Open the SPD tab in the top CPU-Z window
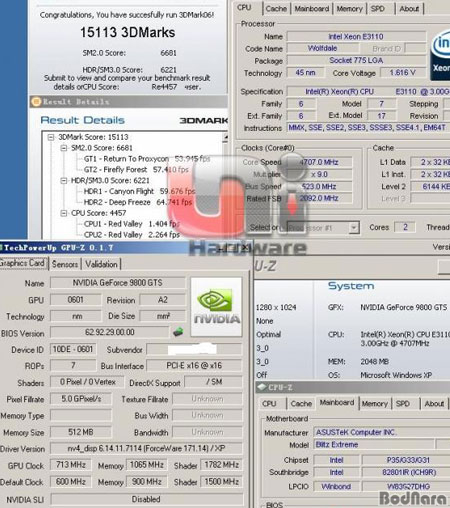Screen dimensions: 450x508 378,9
